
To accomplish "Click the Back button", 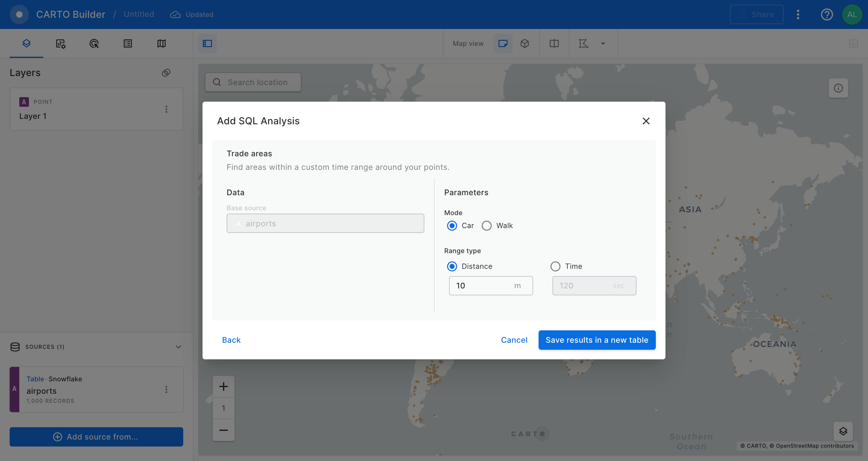I will click(231, 340).
